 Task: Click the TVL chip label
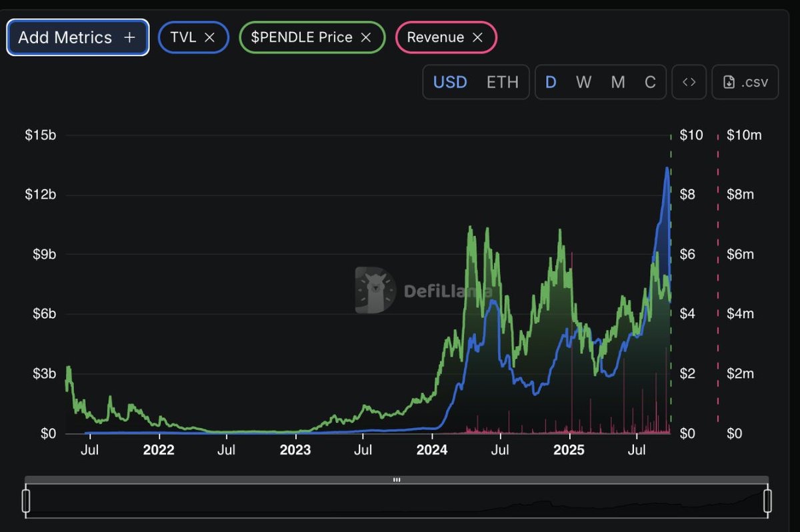[183, 37]
